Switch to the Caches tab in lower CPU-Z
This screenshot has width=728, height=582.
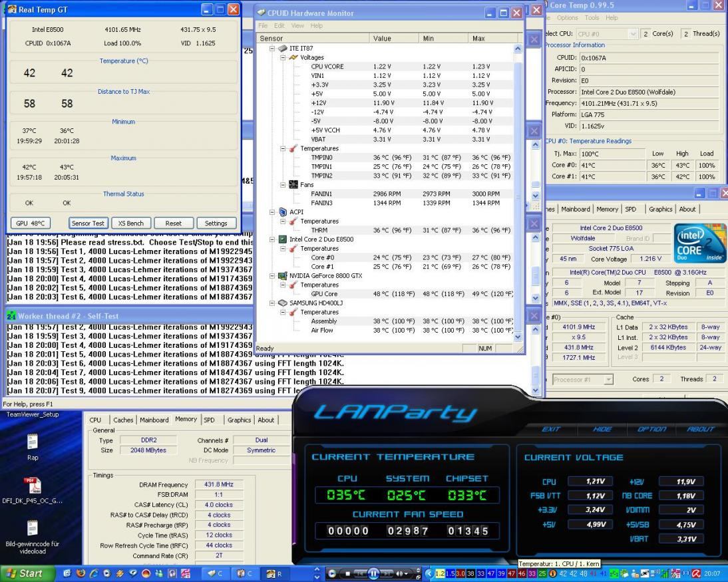pyautogui.click(x=123, y=420)
